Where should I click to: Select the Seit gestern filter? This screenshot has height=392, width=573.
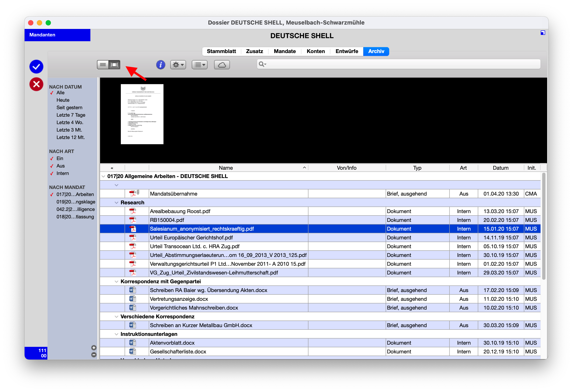pyautogui.click(x=69, y=107)
